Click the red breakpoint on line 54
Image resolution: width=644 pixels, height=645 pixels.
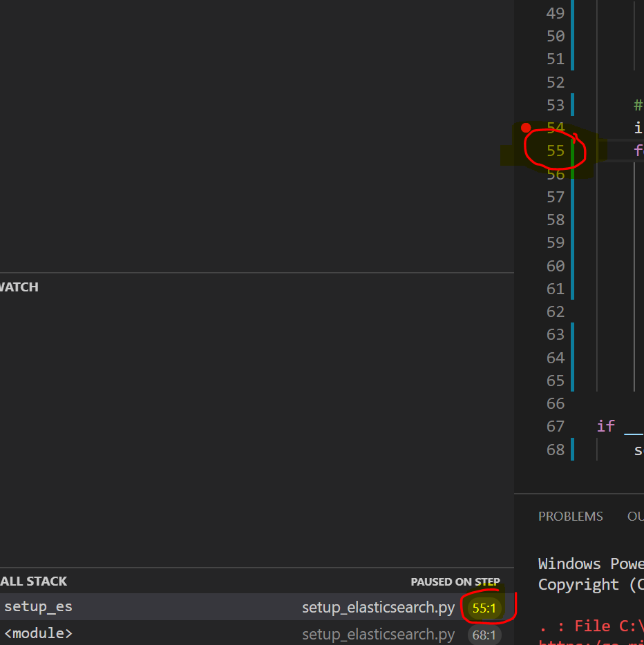click(526, 127)
